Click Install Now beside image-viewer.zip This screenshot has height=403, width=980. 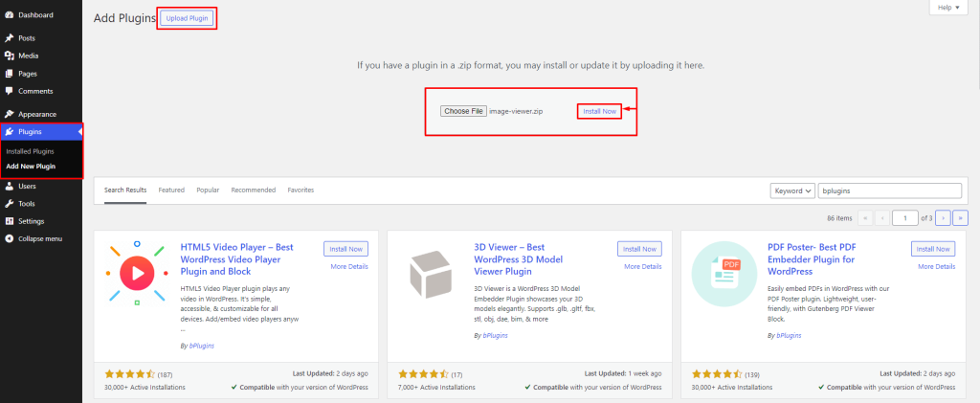click(x=599, y=111)
